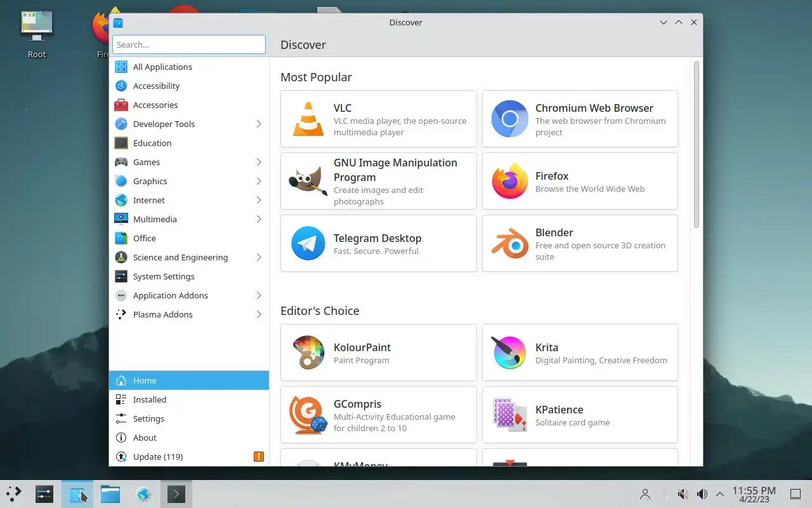Click the System Settings category icon
The height and width of the screenshot is (508, 812).
coord(121,276)
